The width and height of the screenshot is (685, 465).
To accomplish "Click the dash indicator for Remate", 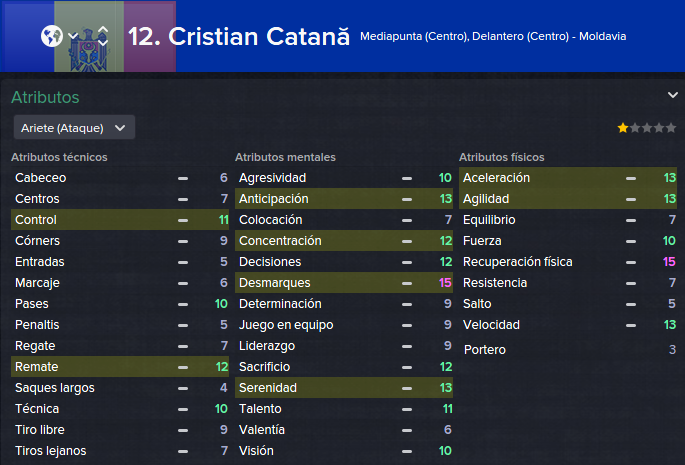I will coord(183,367).
